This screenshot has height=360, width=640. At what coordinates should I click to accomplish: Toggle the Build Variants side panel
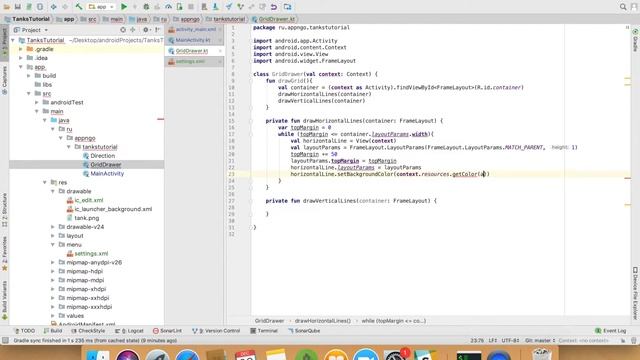[x=4, y=300]
